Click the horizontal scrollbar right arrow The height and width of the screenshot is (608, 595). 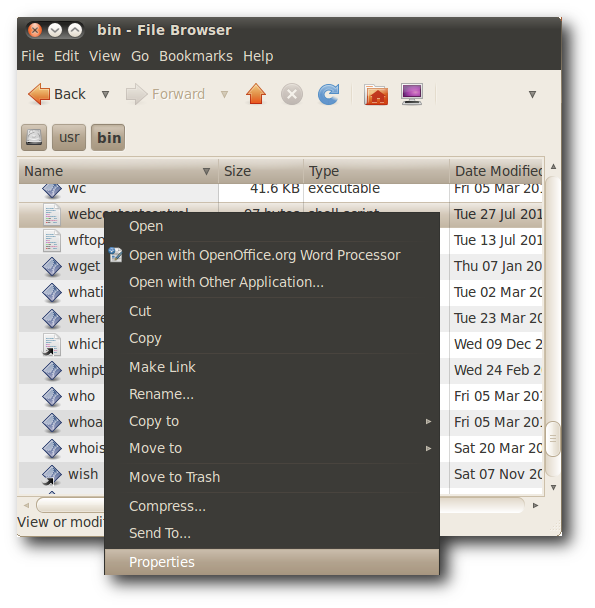point(536,505)
